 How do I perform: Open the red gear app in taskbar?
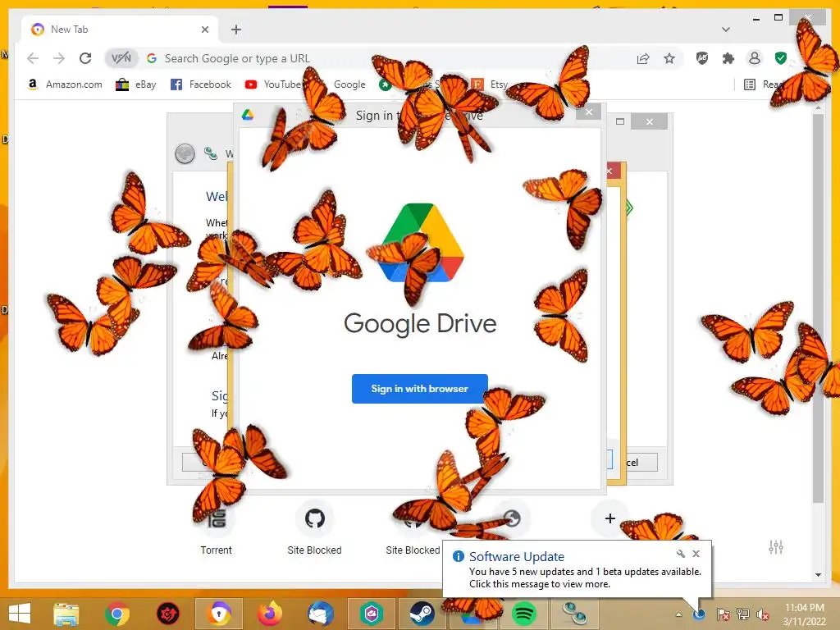pyautogui.click(x=167, y=614)
